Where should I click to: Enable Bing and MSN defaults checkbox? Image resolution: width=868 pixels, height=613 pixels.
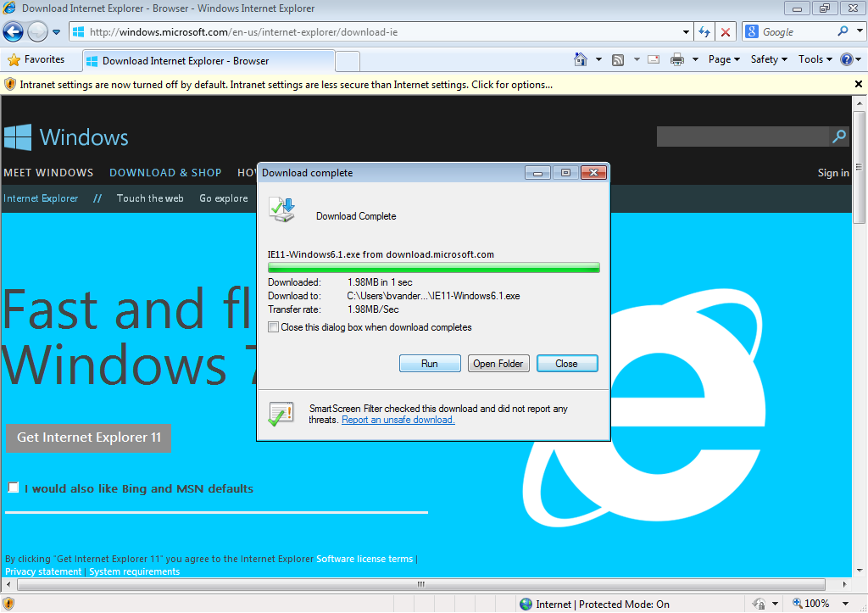click(x=14, y=488)
